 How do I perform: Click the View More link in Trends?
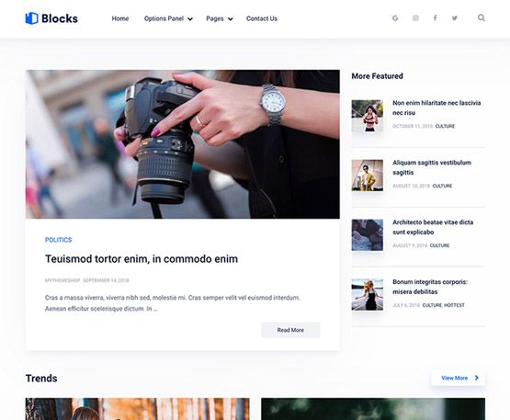[x=458, y=378]
